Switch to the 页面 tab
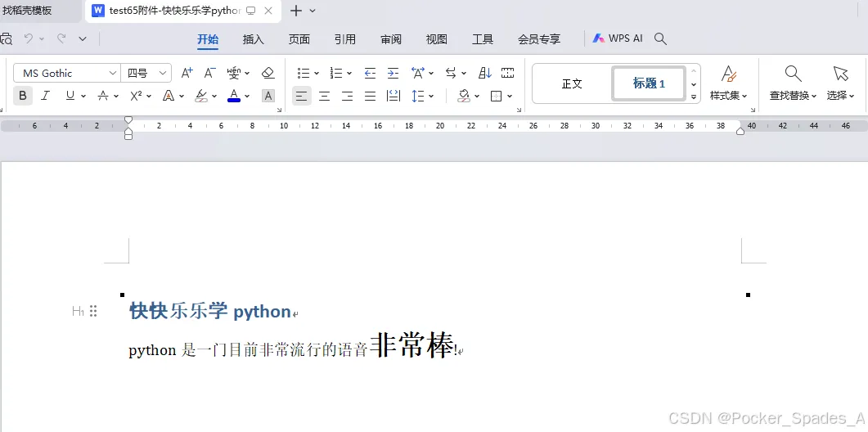The width and height of the screenshot is (868, 432). point(299,39)
